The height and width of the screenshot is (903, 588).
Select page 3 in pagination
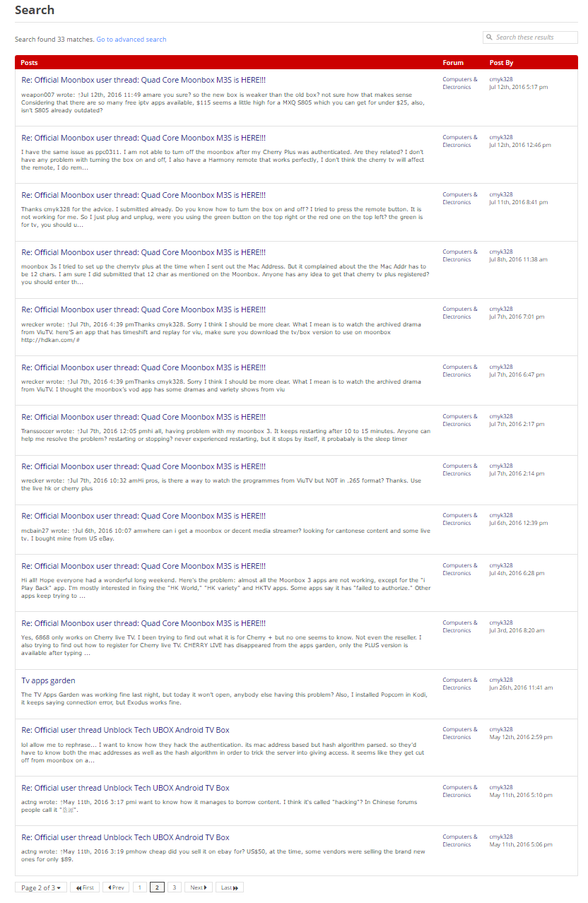click(x=175, y=887)
